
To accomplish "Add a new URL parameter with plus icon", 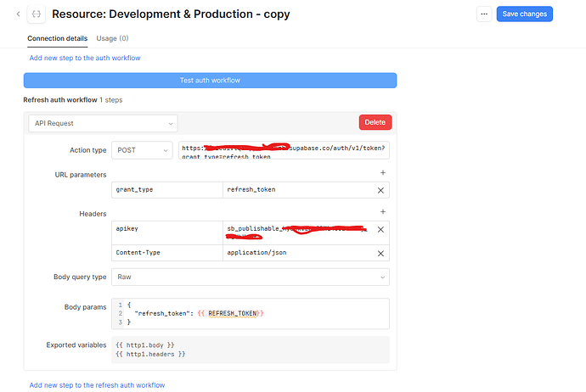I will point(382,173).
